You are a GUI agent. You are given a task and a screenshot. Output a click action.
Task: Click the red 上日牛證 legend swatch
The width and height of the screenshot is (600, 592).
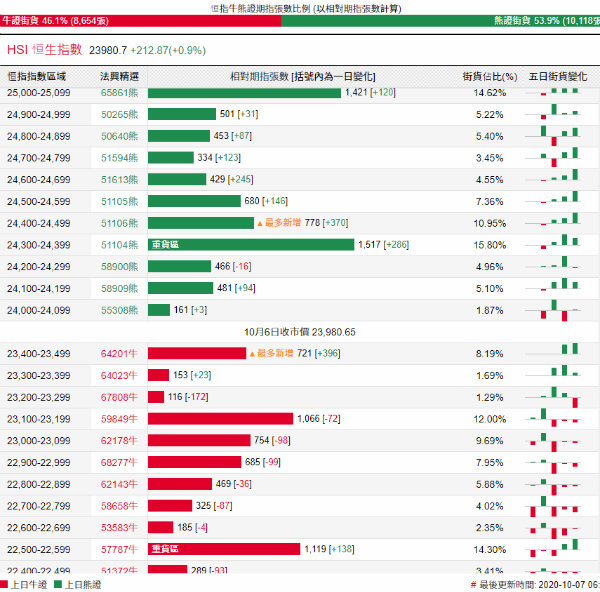coord(4,585)
